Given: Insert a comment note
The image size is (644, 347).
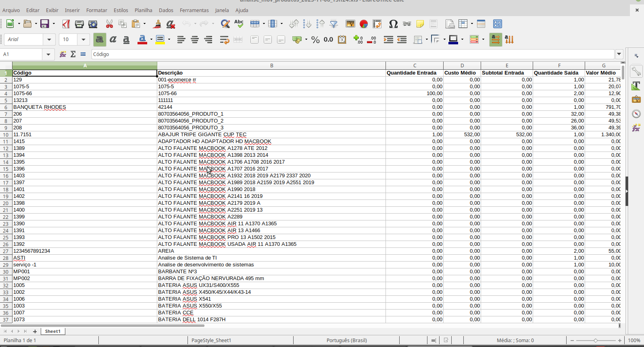Looking at the screenshot, I should tap(420, 24).
